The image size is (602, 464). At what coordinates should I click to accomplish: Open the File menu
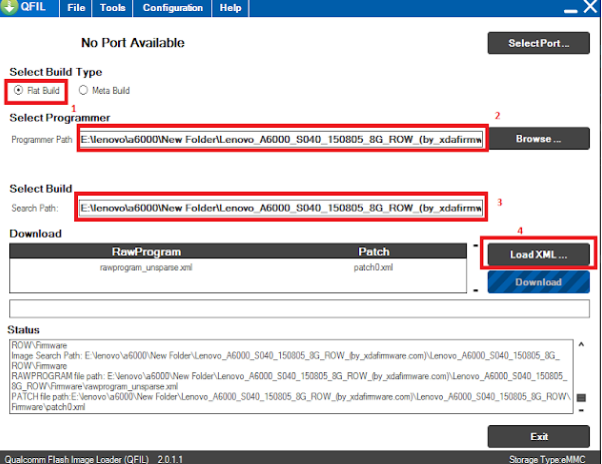76,8
